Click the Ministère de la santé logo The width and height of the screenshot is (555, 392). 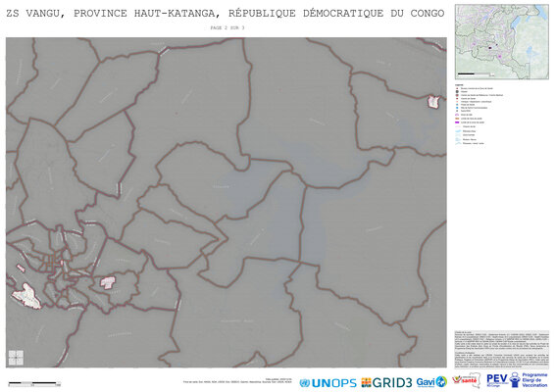pos(467,380)
